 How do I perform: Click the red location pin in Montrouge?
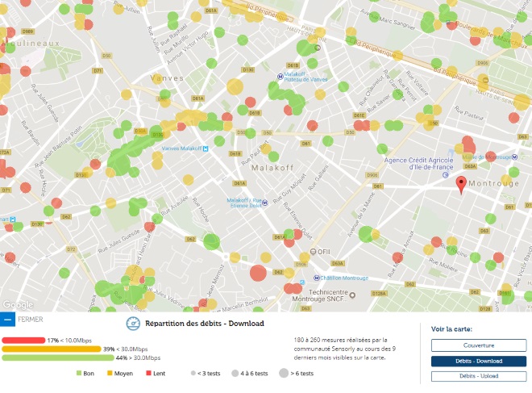click(460, 185)
